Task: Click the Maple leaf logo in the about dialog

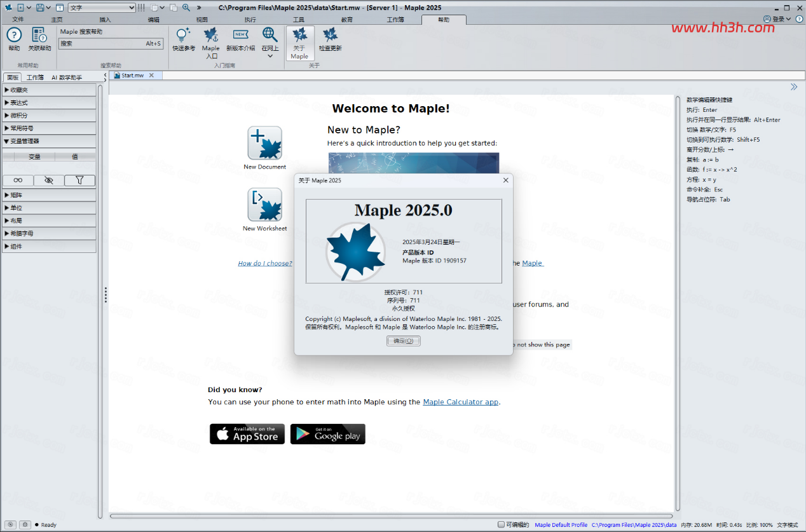Action: (355, 251)
